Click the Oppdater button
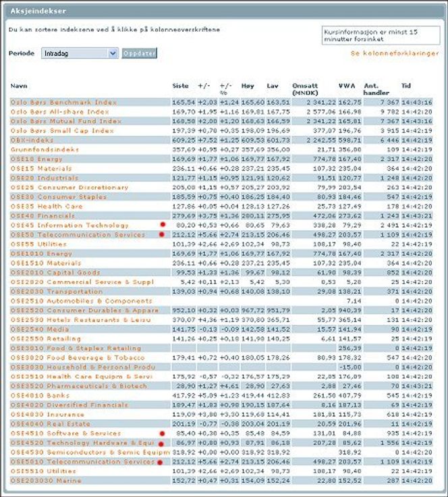This screenshot has height=497, width=448. coord(139,53)
